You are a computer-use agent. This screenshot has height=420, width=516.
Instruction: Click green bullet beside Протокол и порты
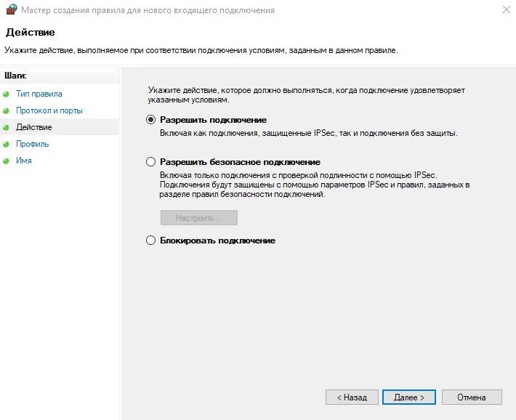pyautogui.click(x=7, y=111)
